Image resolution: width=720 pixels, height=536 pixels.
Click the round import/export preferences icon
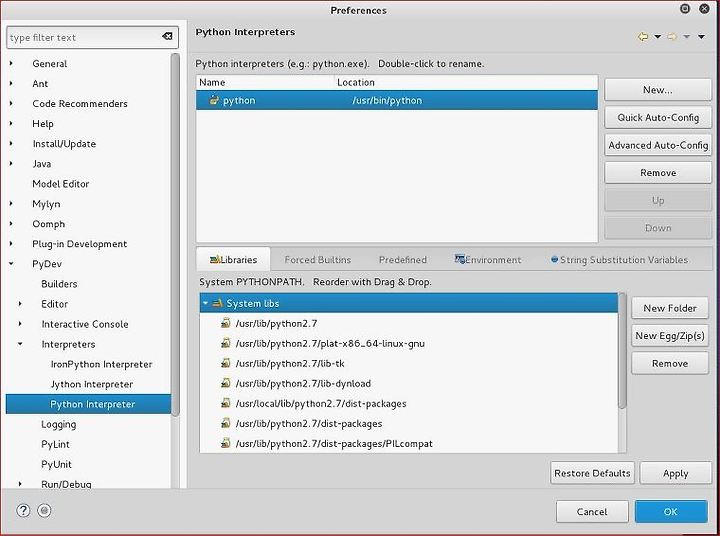44,510
